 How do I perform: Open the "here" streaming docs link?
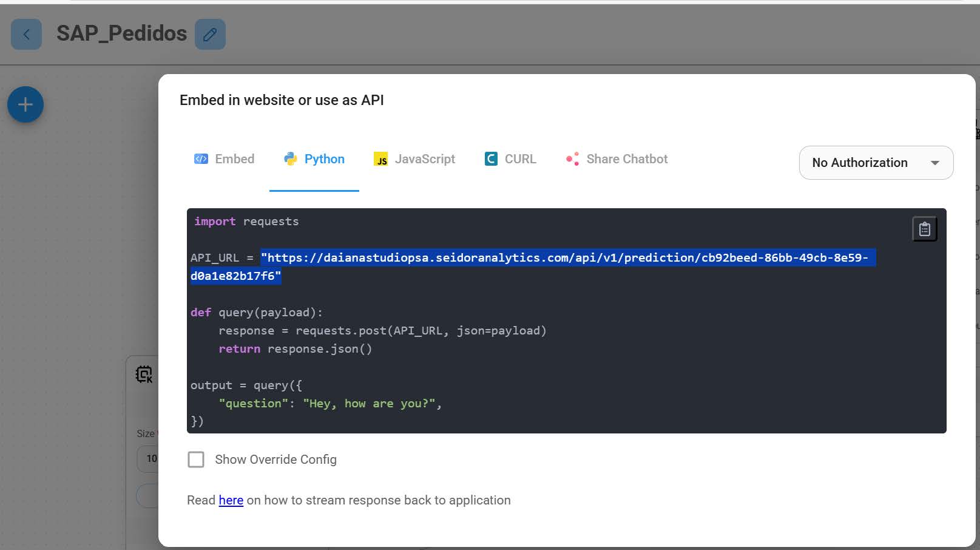(x=231, y=500)
